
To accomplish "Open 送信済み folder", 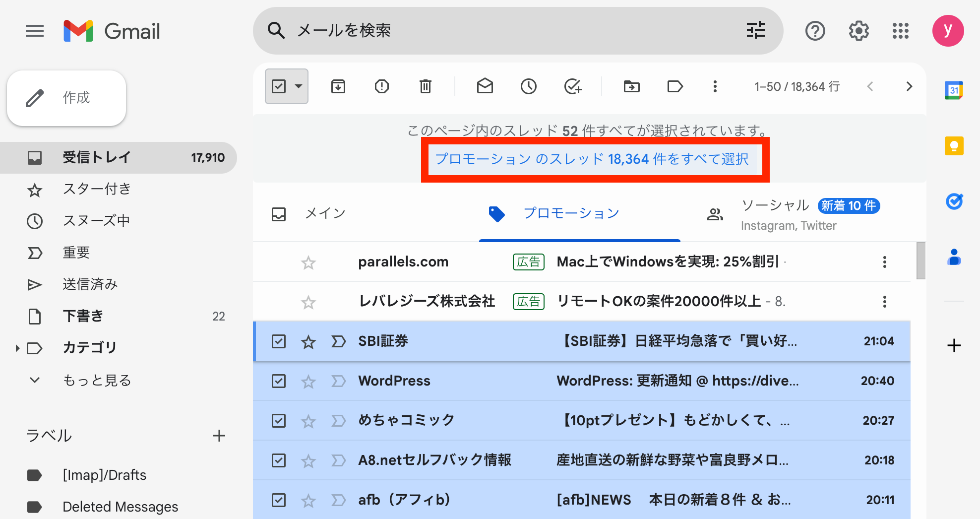I will 118,284.
